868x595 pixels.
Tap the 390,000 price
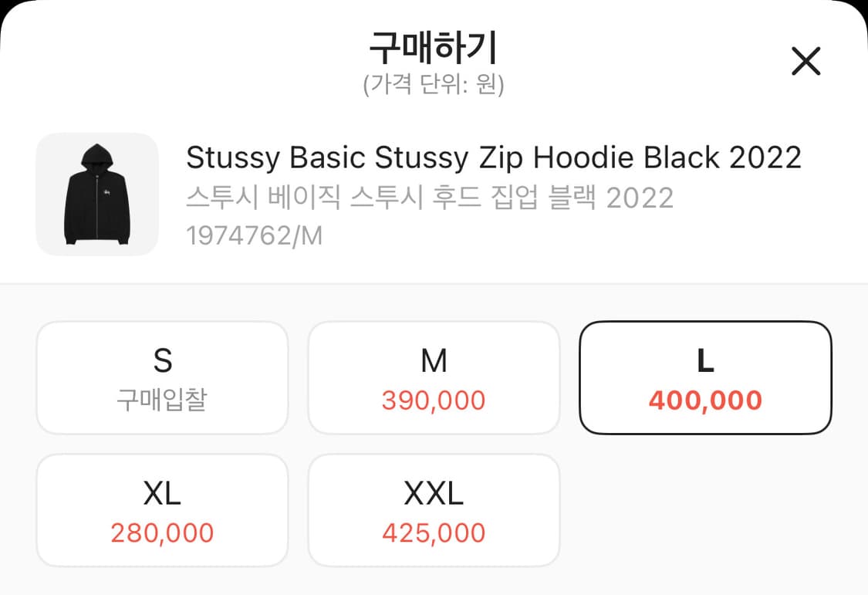coord(434,401)
